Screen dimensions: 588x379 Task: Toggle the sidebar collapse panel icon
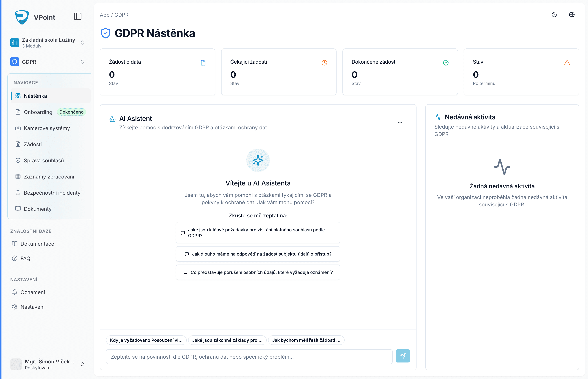[x=78, y=17]
